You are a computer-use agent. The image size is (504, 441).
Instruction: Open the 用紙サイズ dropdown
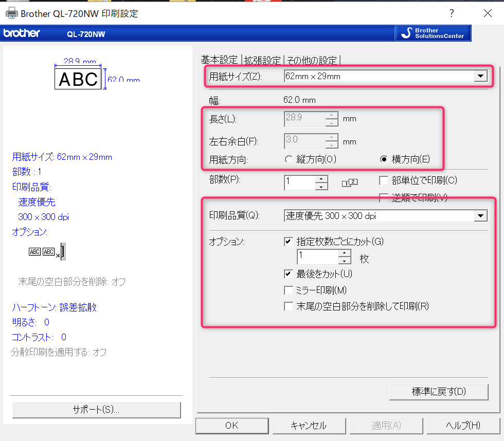click(x=480, y=77)
